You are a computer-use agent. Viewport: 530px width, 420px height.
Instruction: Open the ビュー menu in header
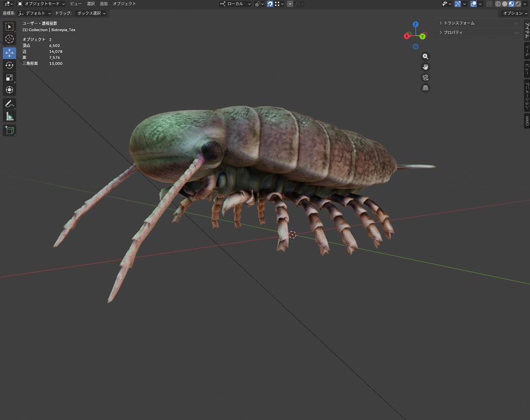[76, 4]
